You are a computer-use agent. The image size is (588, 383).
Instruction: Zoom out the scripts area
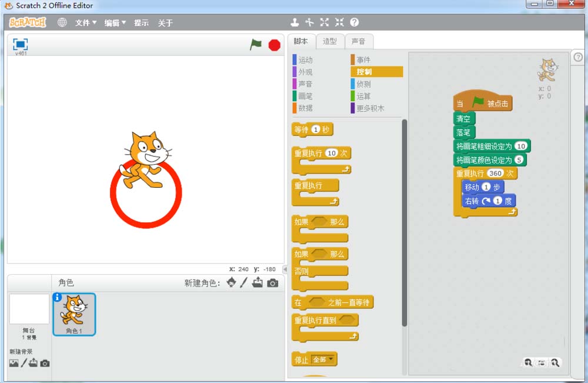528,362
